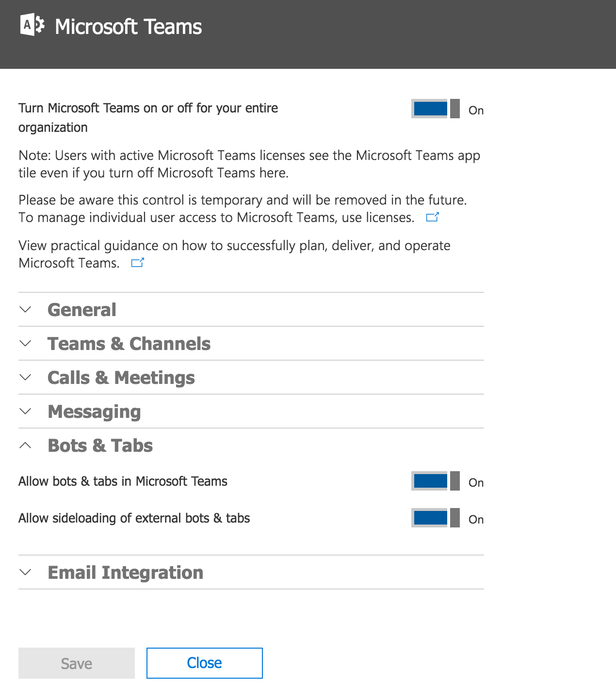Screen dimensions: 616x700
Task: Toggle sideloading of external bots & tabs
Action: click(x=435, y=518)
